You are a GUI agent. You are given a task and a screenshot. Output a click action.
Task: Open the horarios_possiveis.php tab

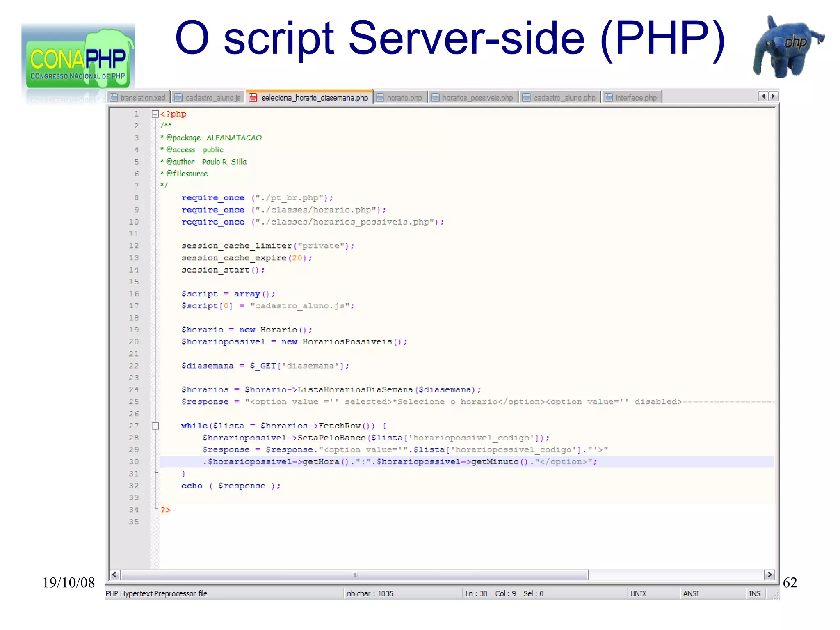point(472,97)
